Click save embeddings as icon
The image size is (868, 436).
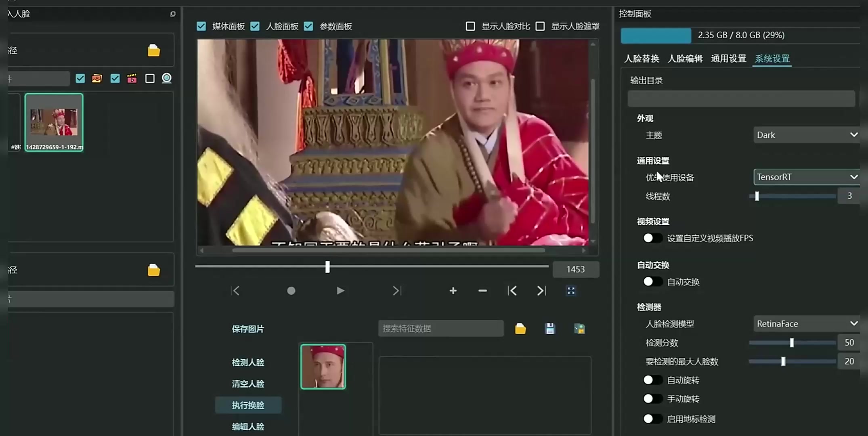pyautogui.click(x=579, y=329)
